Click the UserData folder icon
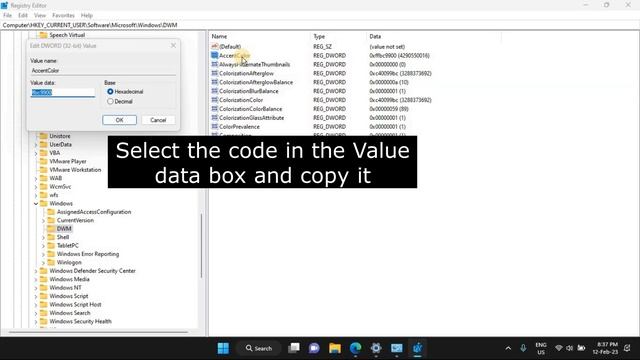640x360 pixels. 43,144
